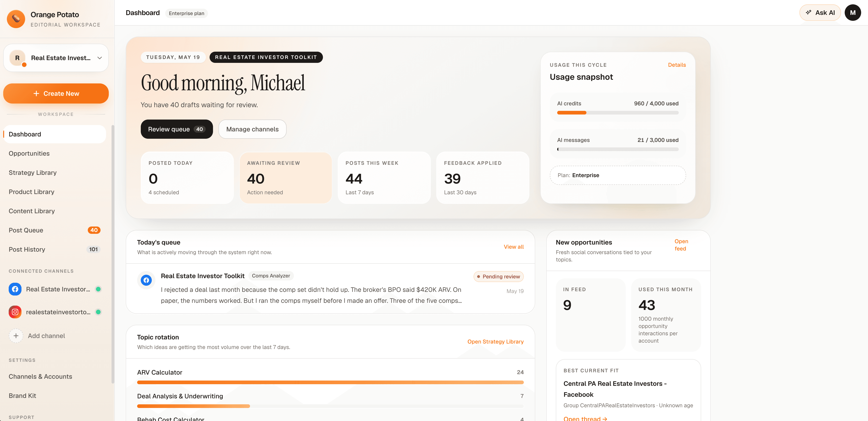The width and height of the screenshot is (868, 421).
Task: Click Details link in Usage snapshot
Action: point(677,65)
